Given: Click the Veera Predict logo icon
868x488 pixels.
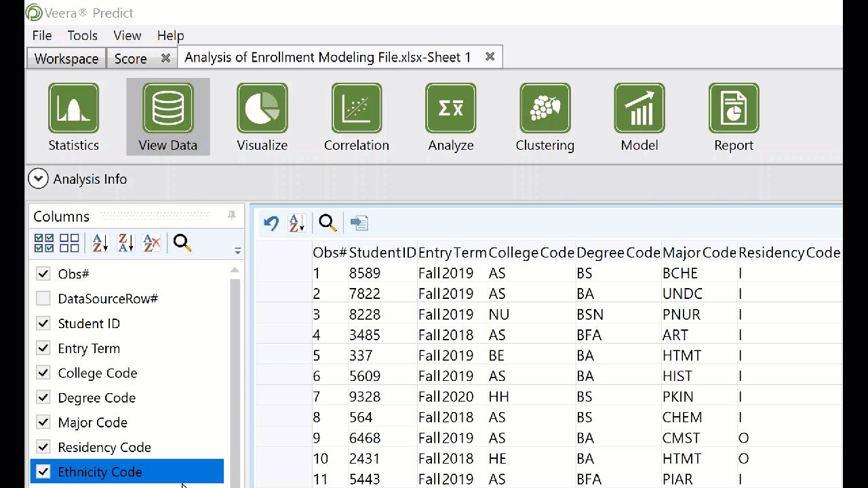Looking at the screenshot, I should (33, 12).
